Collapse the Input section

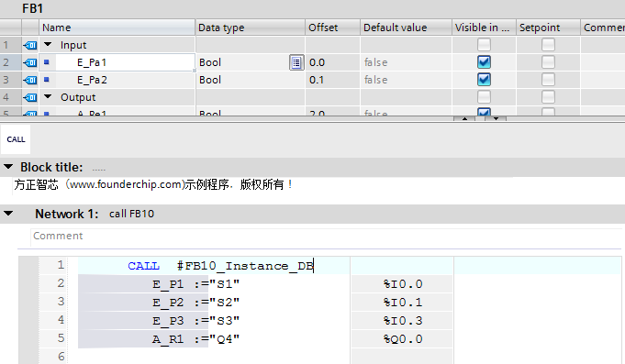coord(48,44)
